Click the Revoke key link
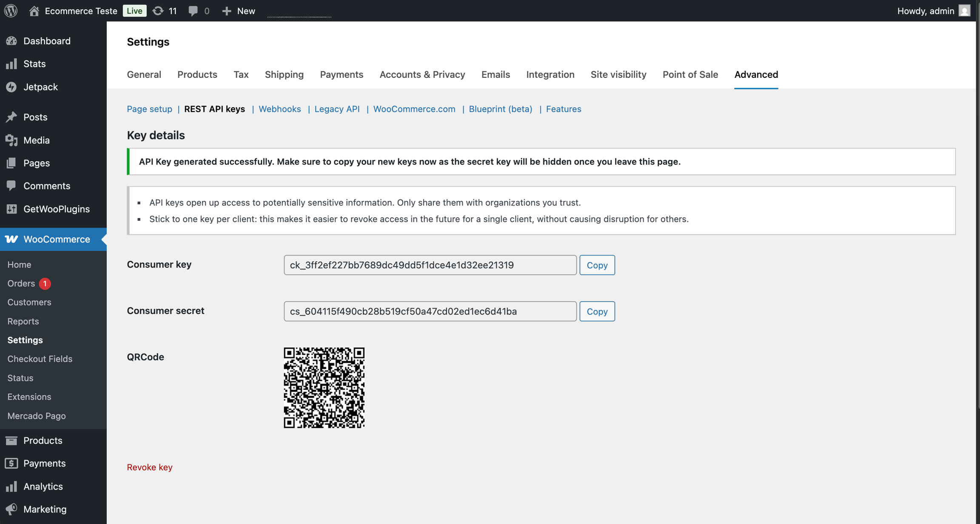Screen dimensions: 980x524 pyautogui.click(x=150, y=467)
